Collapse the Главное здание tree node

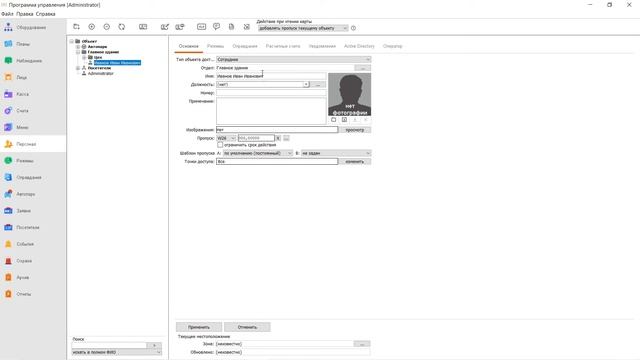point(78,52)
